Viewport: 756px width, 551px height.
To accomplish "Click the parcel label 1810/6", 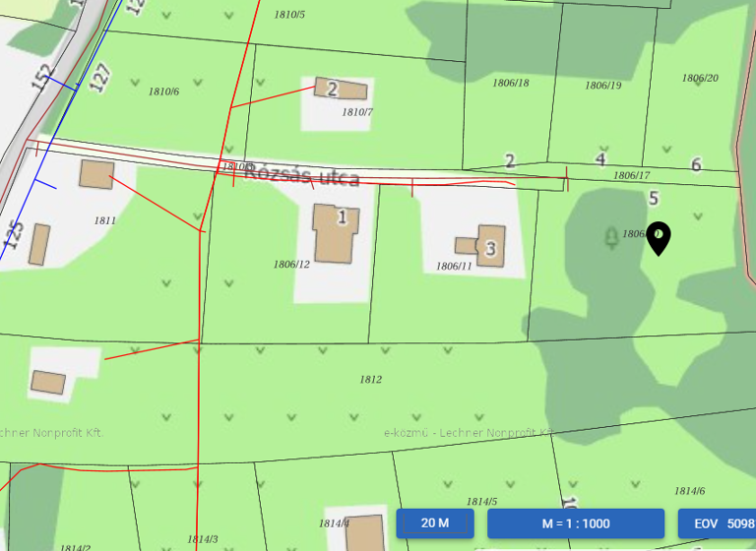I will [163, 92].
